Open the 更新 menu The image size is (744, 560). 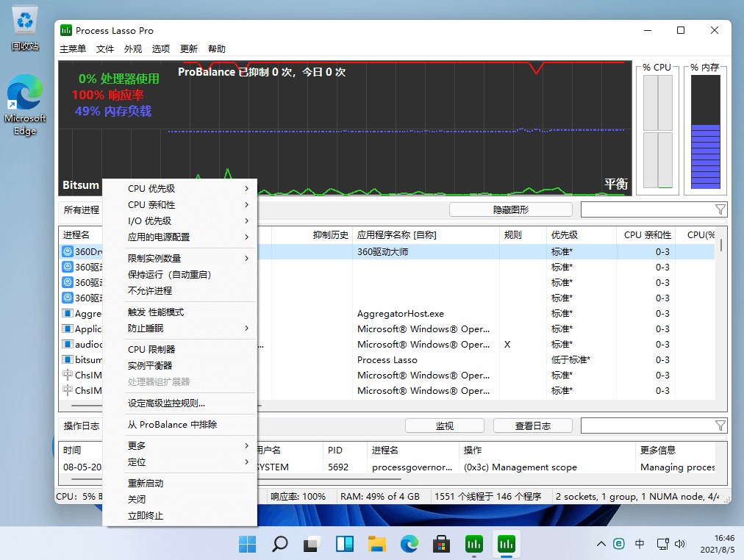(x=189, y=49)
